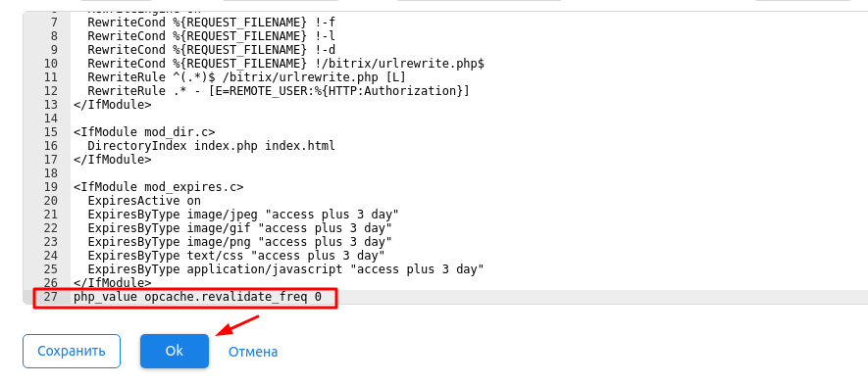Click the ExpiresByType image/png line
This screenshot has height=385, width=868.
[x=239, y=242]
